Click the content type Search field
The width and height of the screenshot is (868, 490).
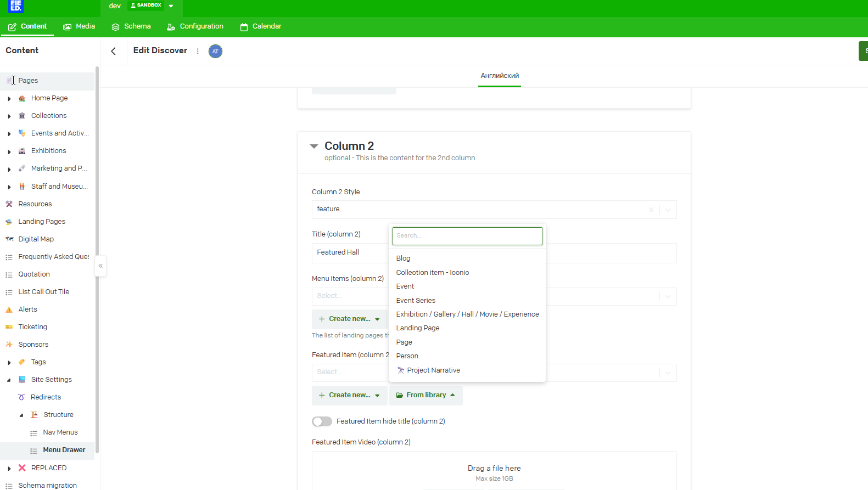tap(467, 236)
